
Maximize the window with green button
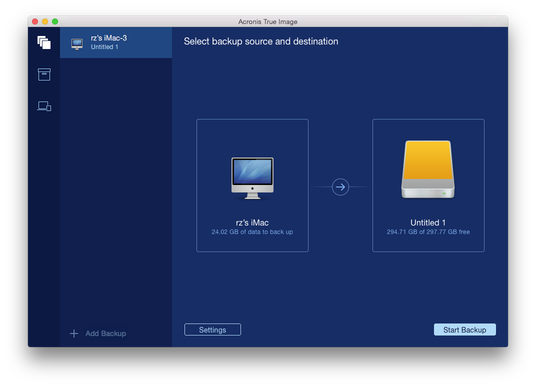(55, 22)
